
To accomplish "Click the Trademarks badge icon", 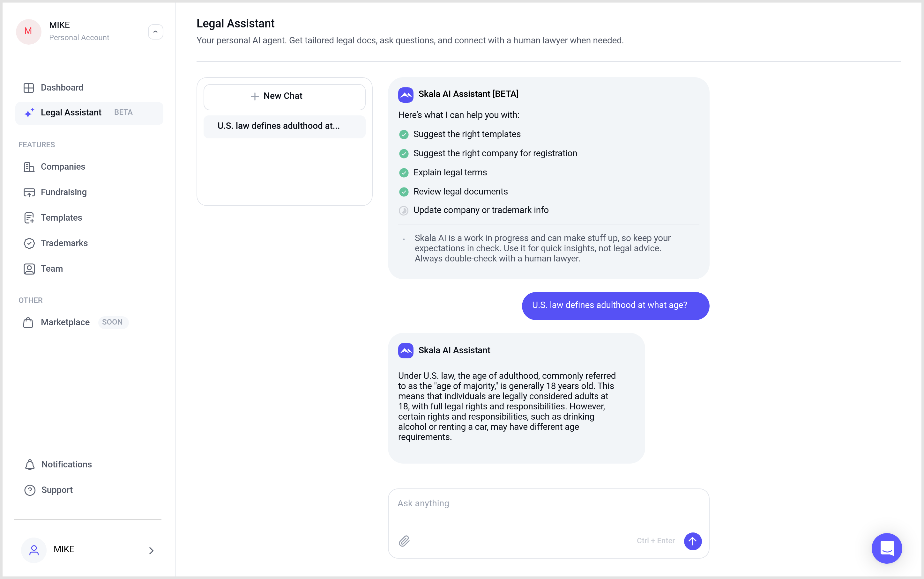I will click(x=29, y=243).
